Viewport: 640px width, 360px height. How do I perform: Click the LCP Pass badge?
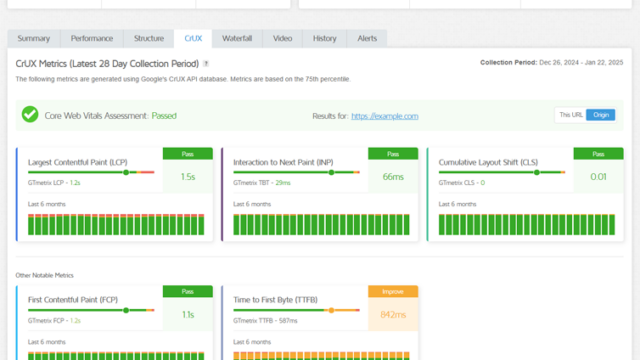point(188,154)
